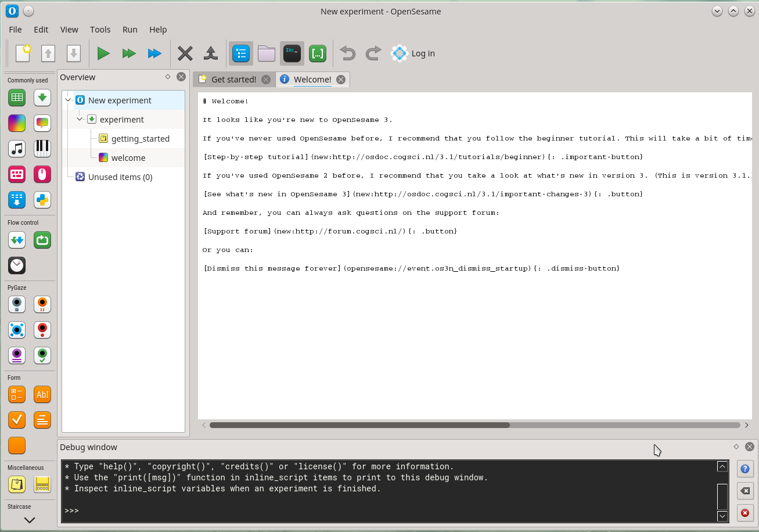Select the keyboard response red icon
The width and height of the screenshot is (759, 532).
[17, 174]
